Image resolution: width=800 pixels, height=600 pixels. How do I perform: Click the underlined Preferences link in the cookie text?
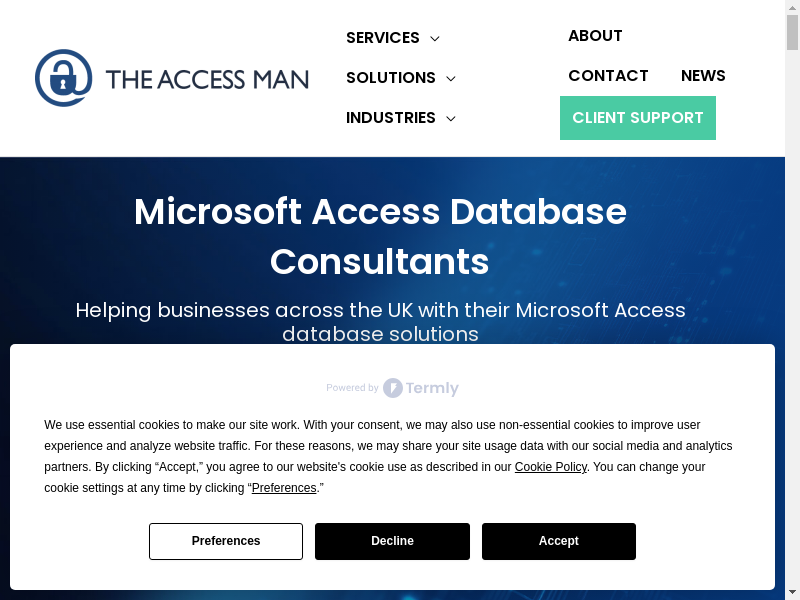284,488
